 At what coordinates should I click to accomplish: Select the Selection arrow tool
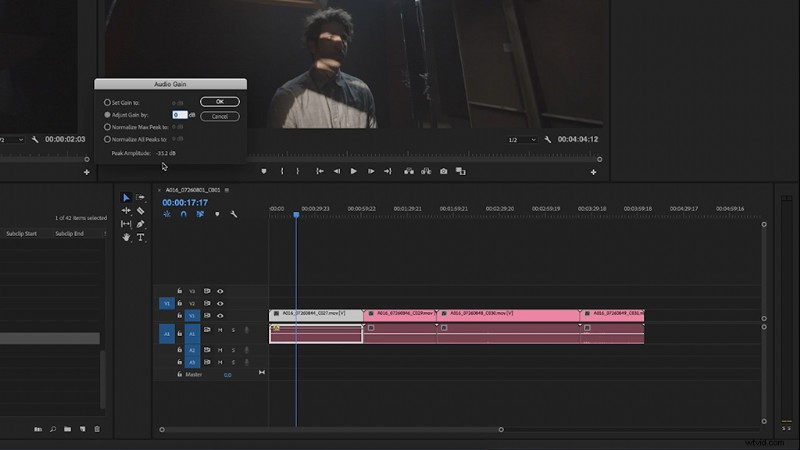point(126,197)
